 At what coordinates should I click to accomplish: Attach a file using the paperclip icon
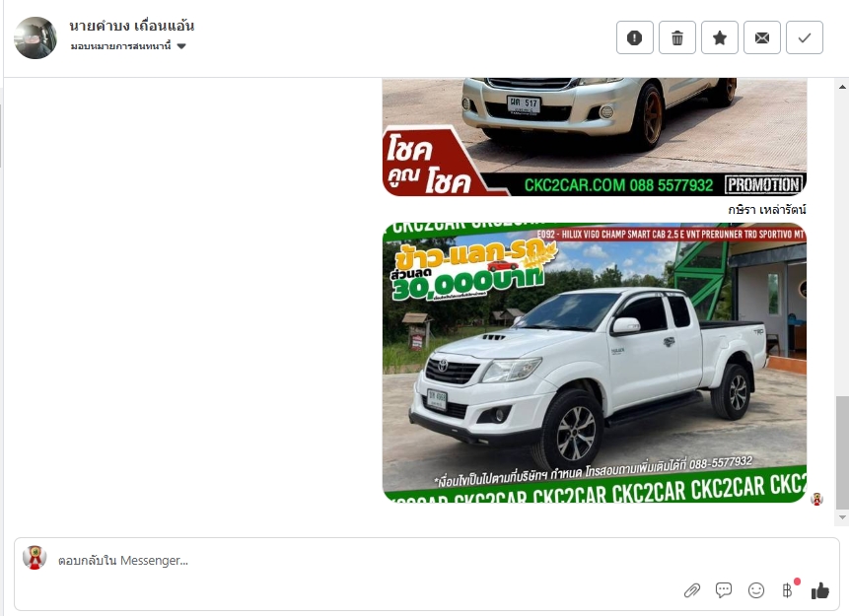pyautogui.click(x=692, y=590)
